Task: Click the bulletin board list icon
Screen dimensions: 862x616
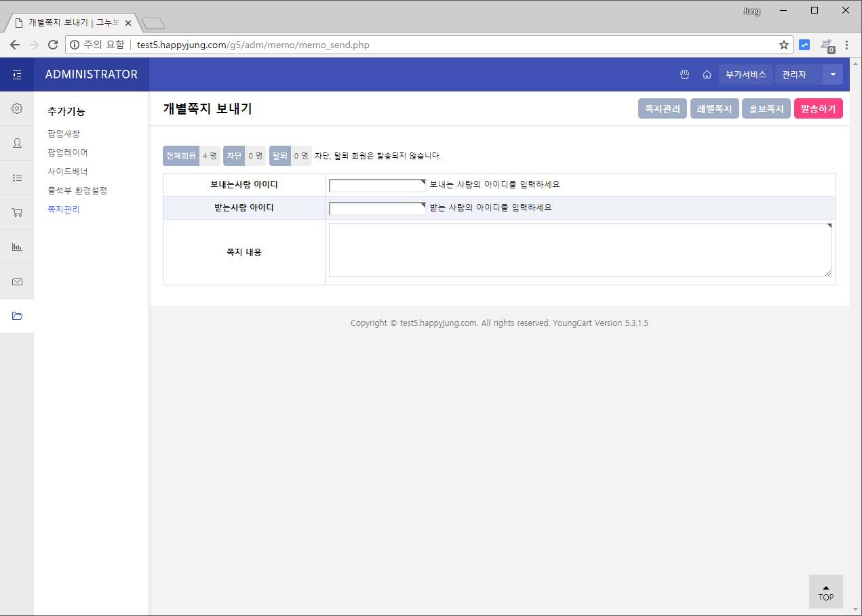Action: click(x=16, y=178)
